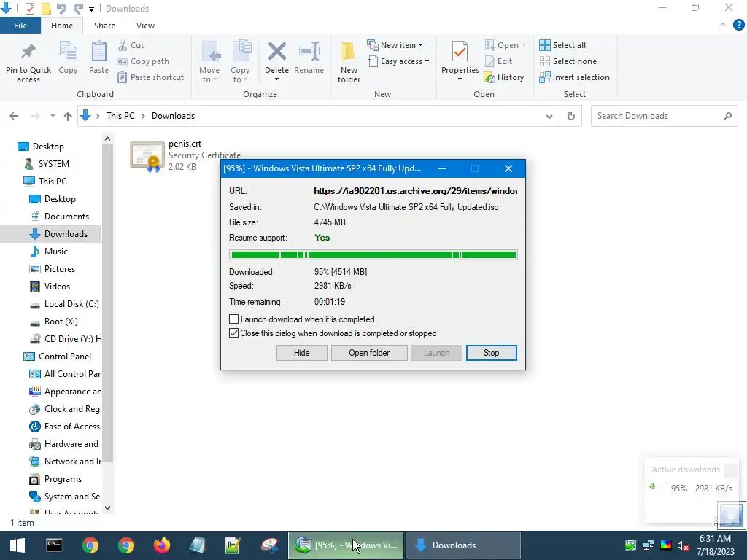Click the download manager taskbar button
Image resolution: width=747 pixels, height=560 pixels.
pyautogui.click(x=346, y=545)
